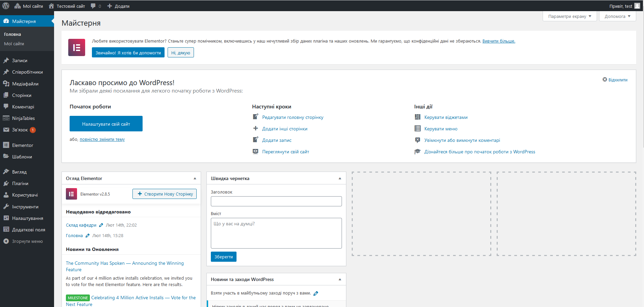Select Головна submenu item
644x307 pixels.
pos(13,34)
